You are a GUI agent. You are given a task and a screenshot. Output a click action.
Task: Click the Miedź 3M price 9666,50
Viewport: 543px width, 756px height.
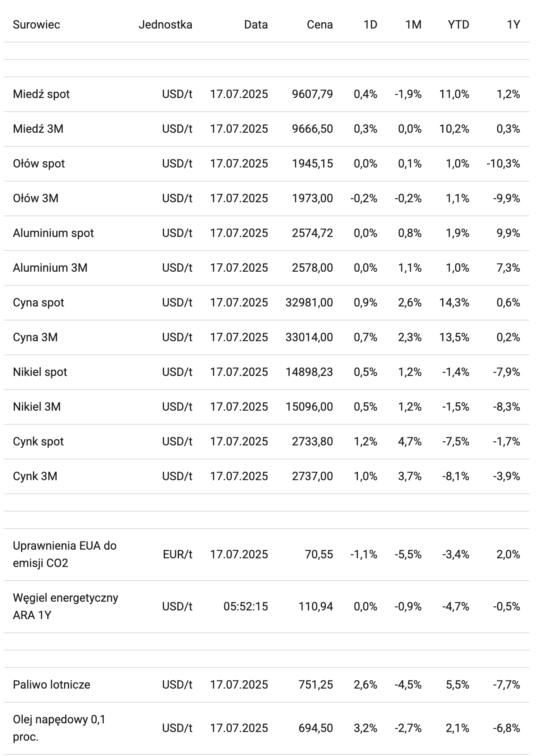pos(312,129)
